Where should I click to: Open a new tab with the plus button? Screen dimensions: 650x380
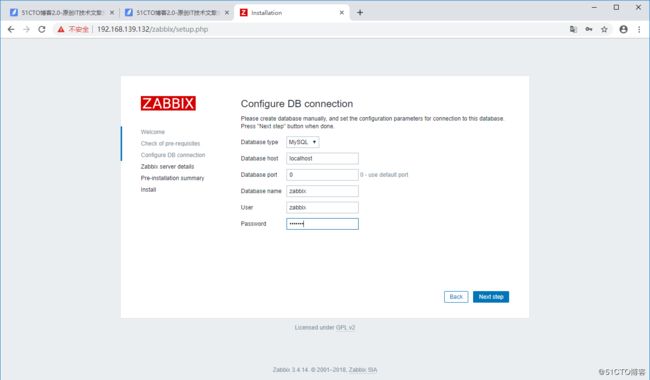click(360, 12)
